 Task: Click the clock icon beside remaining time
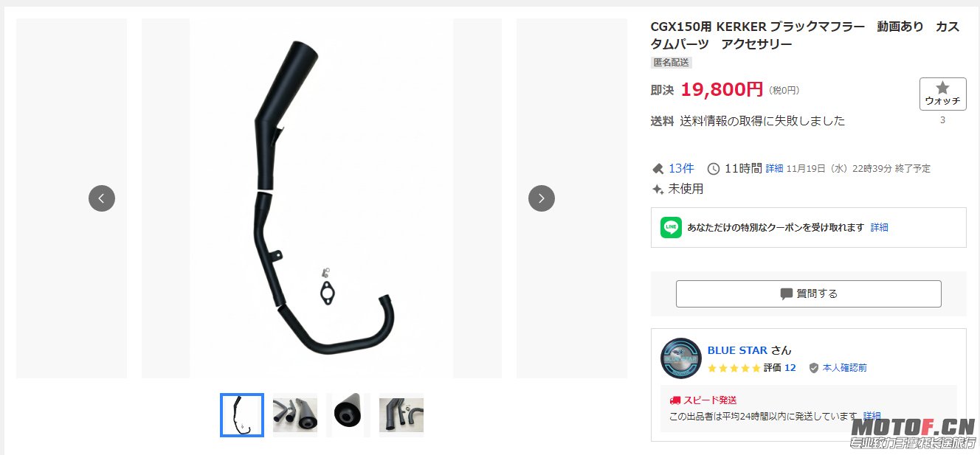click(713, 169)
